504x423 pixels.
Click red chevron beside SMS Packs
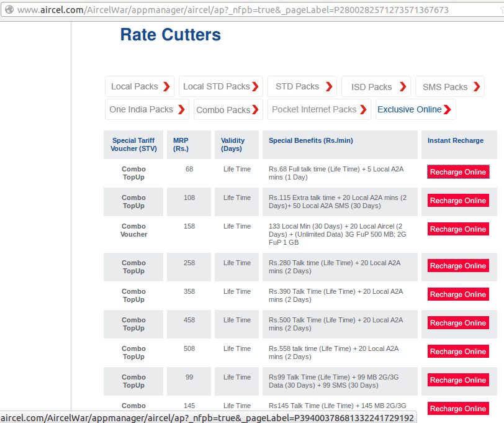(x=477, y=86)
